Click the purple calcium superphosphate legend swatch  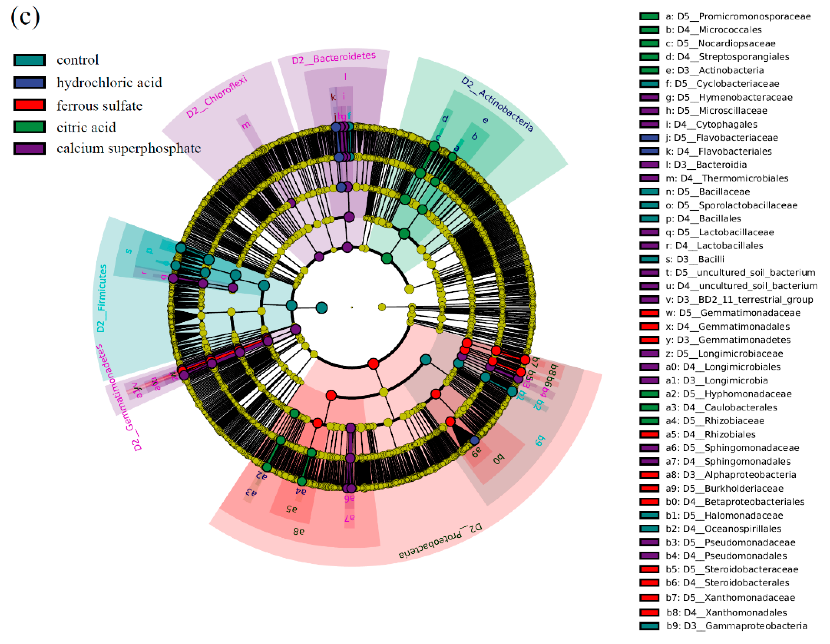tap(29, 148)
